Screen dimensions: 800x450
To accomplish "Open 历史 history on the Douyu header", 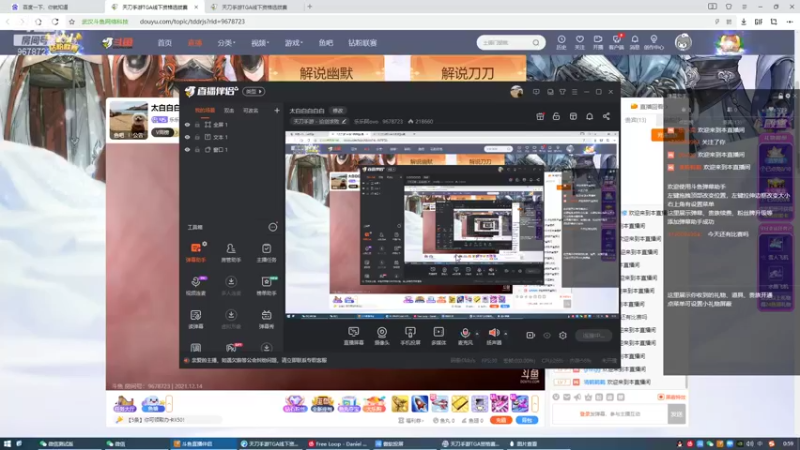I will coord(561,42).
